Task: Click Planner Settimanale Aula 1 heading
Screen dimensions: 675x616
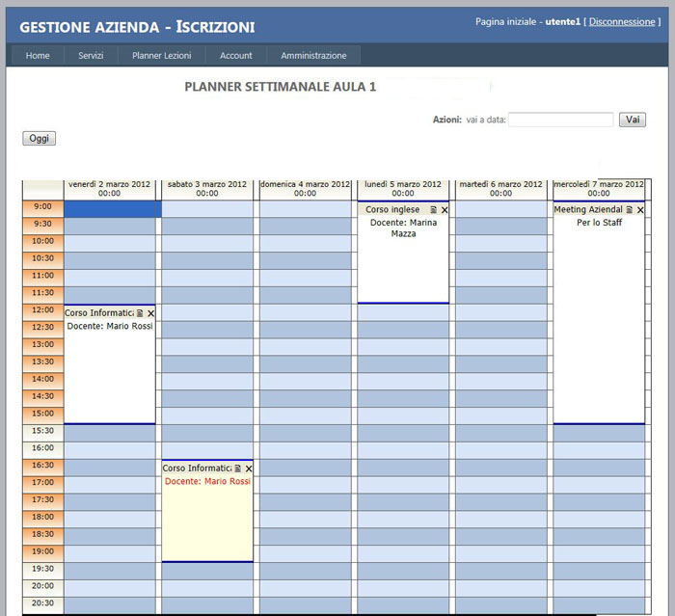Action: [x=281, y=87]
